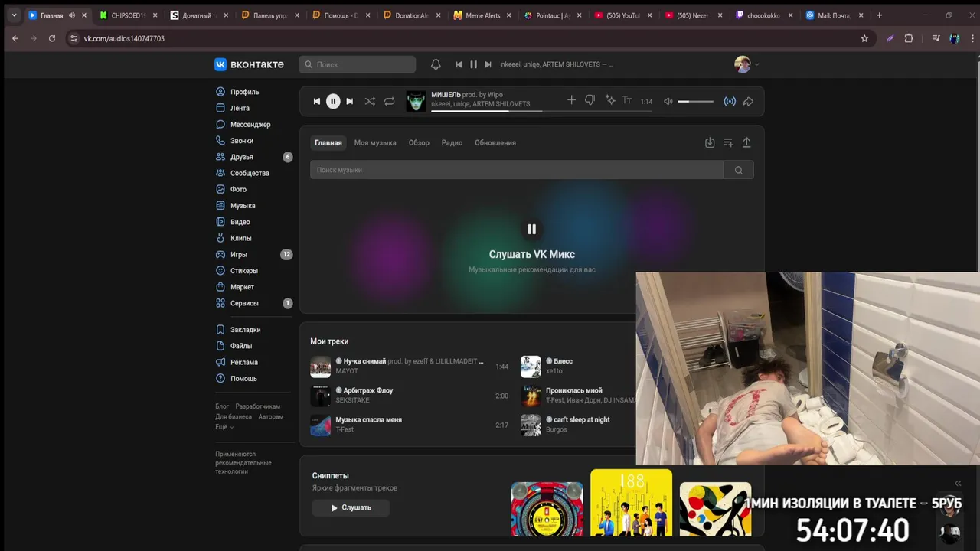Image resolution: width=980 pixels, height=551 pixels.
Task: Open the yellow 188 snippet cover
Action: point(631,503)
